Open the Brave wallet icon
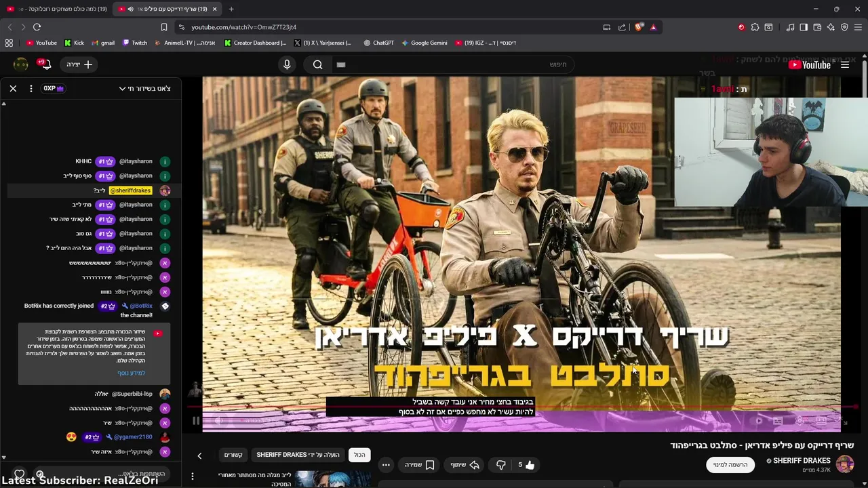 tap(817, 27)
